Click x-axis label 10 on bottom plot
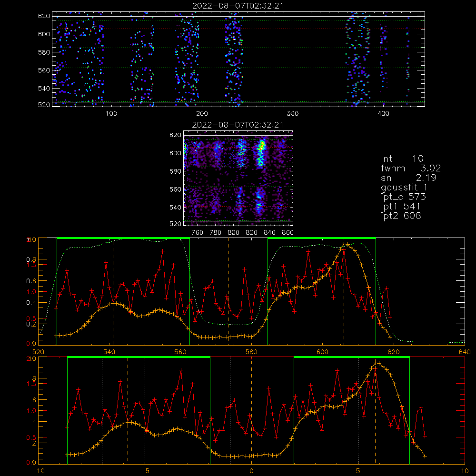The width and height of the screenshot is (476, 476). coord(465,471)
